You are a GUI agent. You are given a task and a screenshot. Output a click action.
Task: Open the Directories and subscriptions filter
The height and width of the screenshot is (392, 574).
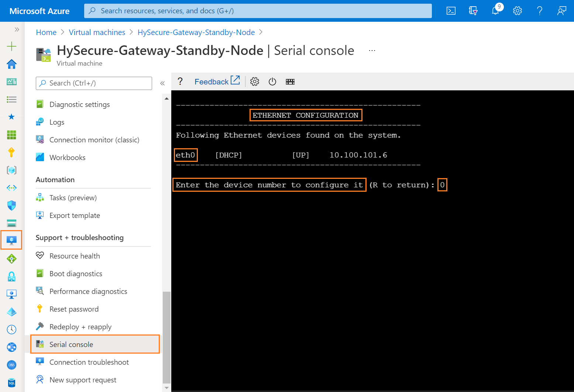(473, 11)
